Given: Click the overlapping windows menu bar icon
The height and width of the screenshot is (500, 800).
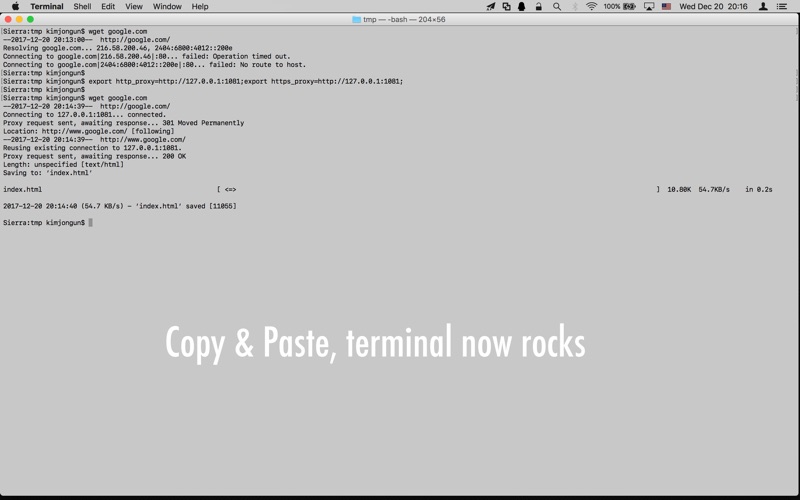Looking at the screenshot, I should click(506, 7).
